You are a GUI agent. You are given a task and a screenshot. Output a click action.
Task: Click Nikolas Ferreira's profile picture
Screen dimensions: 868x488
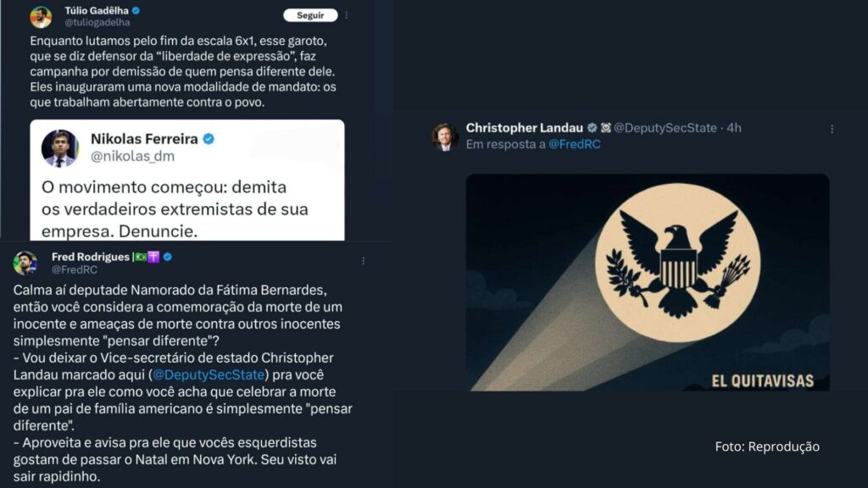tap(60, 148)
